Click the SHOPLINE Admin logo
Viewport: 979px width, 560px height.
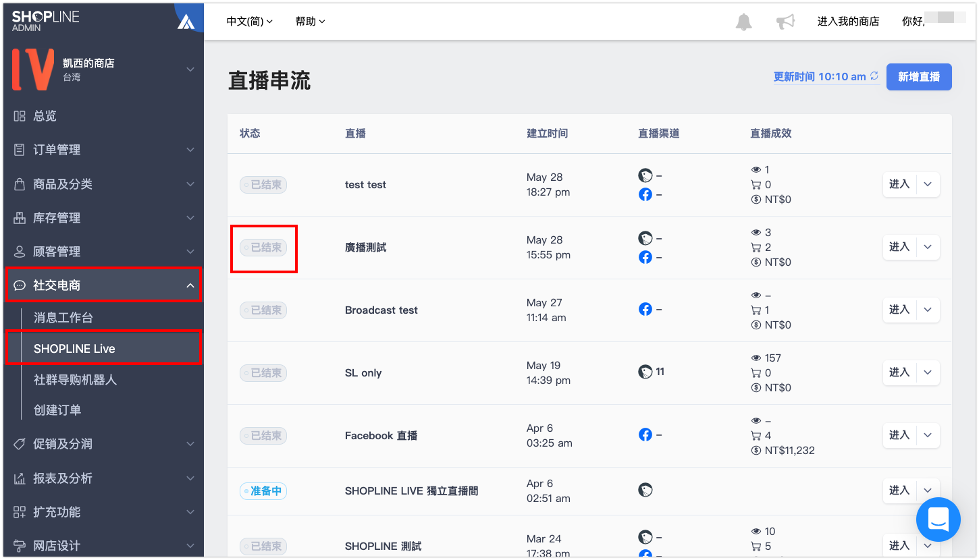pyautogui.click(x=45, y=20)
